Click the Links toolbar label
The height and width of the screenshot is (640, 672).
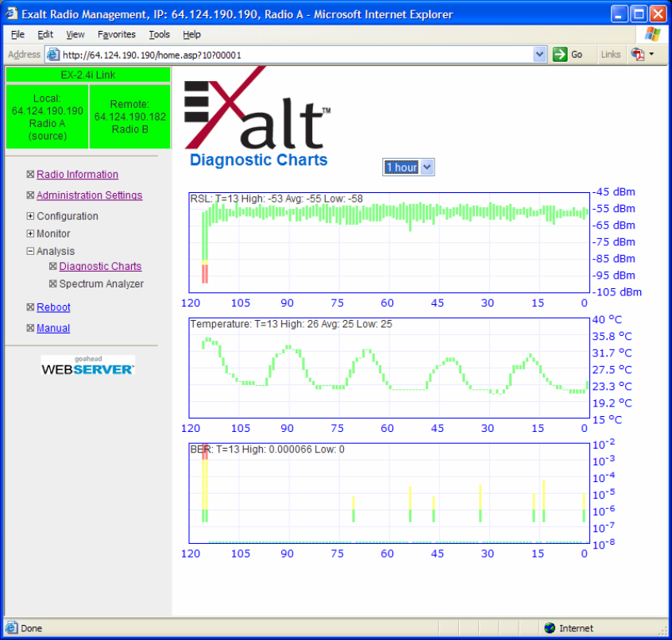point(610,55)
